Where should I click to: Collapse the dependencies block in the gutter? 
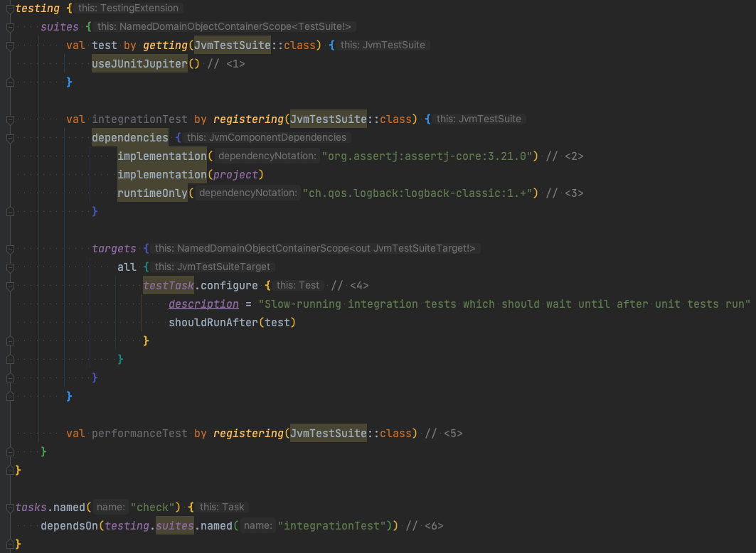coord(10,137)
